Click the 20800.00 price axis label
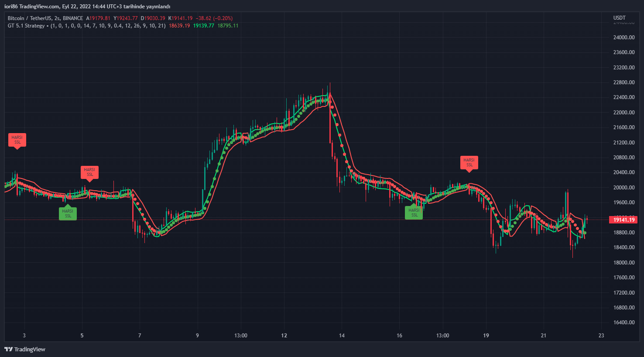The height and width of the screenshot is (357, 644). coord(624,158)
